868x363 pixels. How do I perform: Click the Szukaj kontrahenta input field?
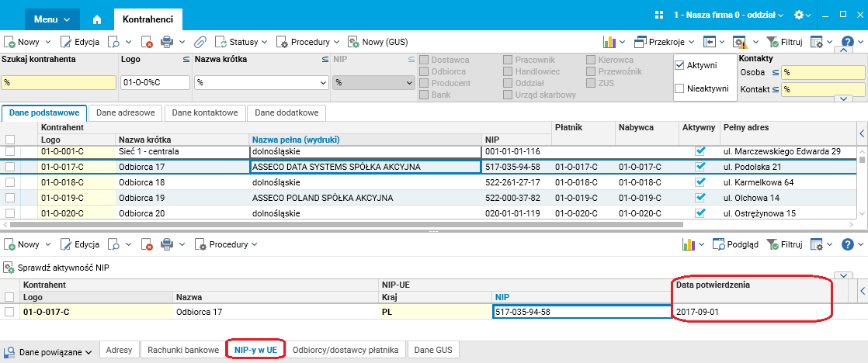(x=58, y=82)
